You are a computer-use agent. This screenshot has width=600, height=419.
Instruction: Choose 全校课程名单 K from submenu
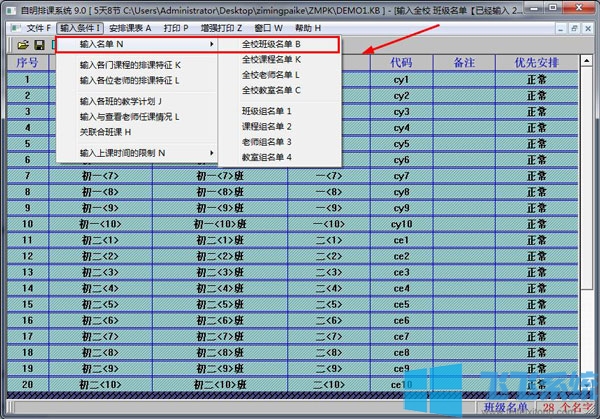click(279, 60)
